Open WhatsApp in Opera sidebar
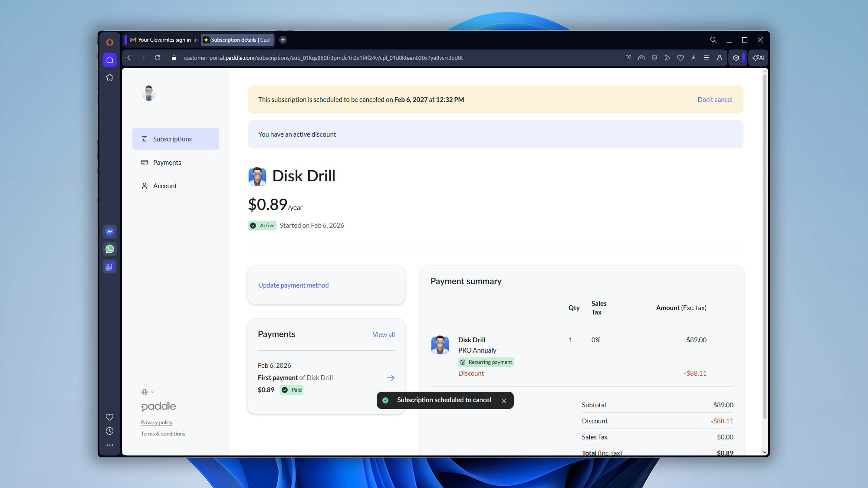868x488 pixels. click(110, 249)
